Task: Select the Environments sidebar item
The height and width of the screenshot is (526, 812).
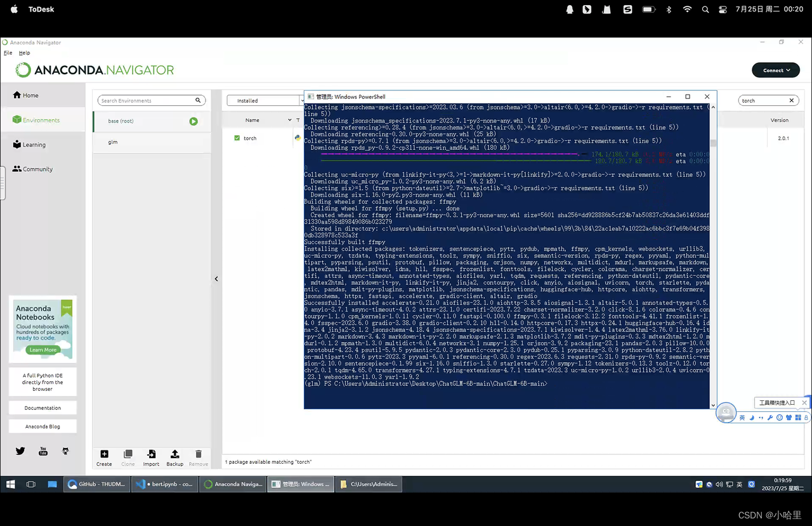Action: pyautogui.click(x=43, y=120)
